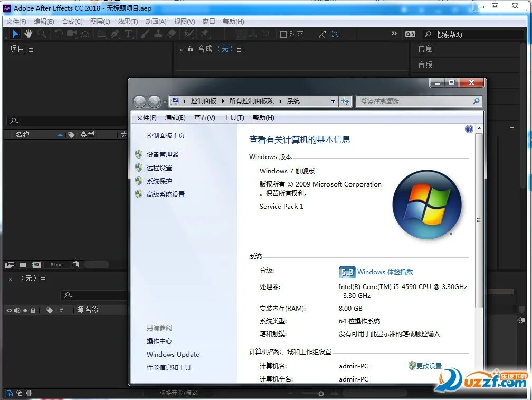This screenshot has width=532, height=400.
Task: Open After Effects 动画(A) menu
Action: point(156,21)
